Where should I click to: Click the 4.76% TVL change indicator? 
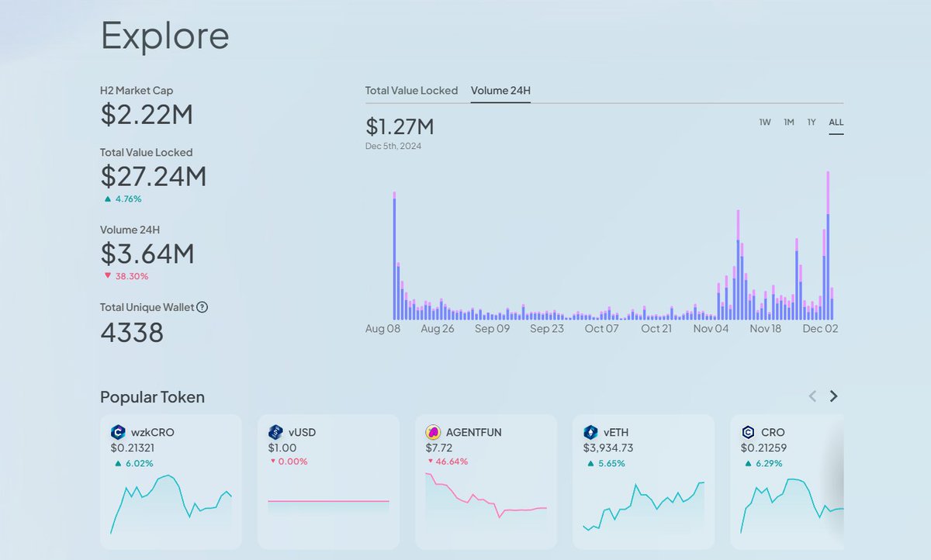click(x=123, y=199)
